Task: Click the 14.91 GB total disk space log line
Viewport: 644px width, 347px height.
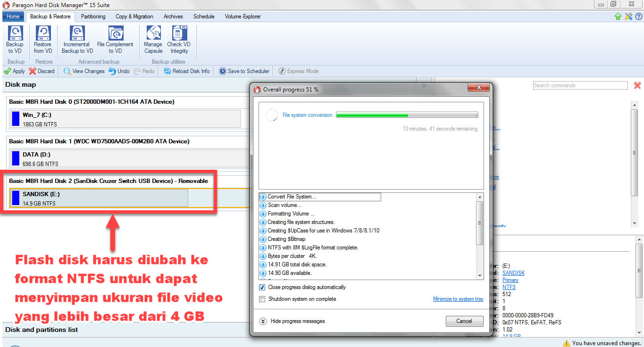Action: [297, 264]
